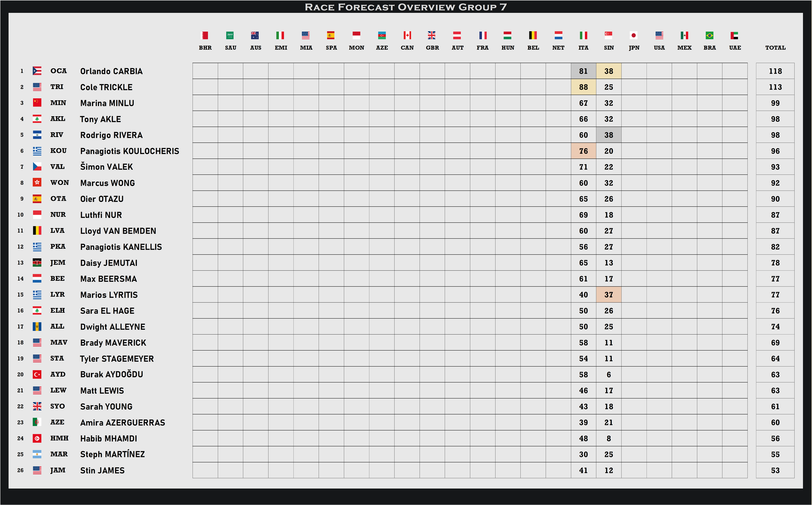Click the Brazil flag above BRA
This screenshot has width=812, height=505.
pos(709,35)
